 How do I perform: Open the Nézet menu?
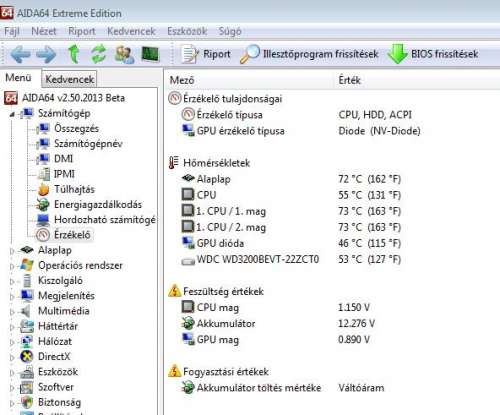tap(44, 31)
